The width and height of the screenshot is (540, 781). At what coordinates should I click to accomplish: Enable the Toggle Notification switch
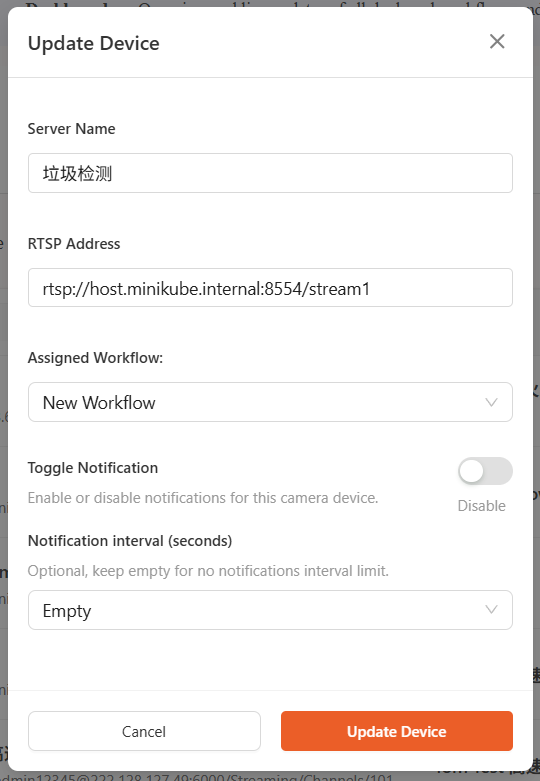pyautogui.click(x=485, y=471)
